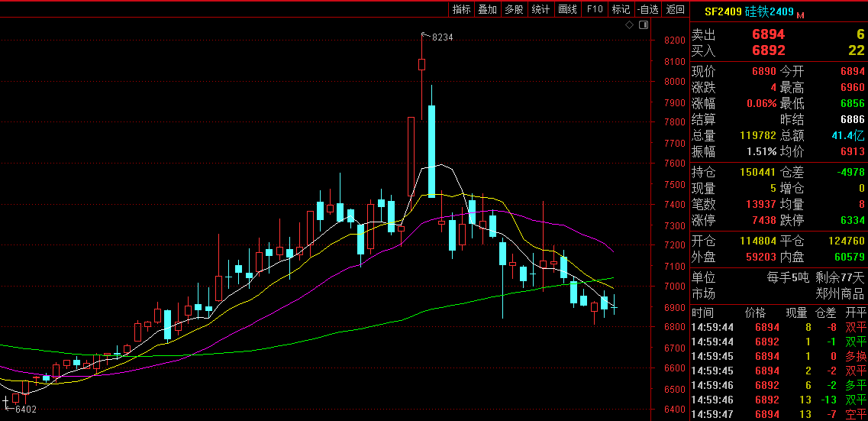Click the diamond icon above the price axis
Viewport: 868px width, 421px height.
[x=629, y=25]
